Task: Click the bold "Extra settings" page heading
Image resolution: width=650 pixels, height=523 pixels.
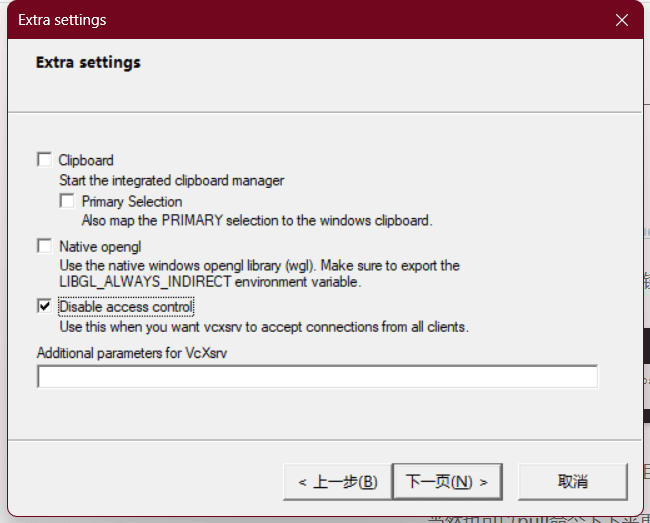Action: click(x=88, y=62)
